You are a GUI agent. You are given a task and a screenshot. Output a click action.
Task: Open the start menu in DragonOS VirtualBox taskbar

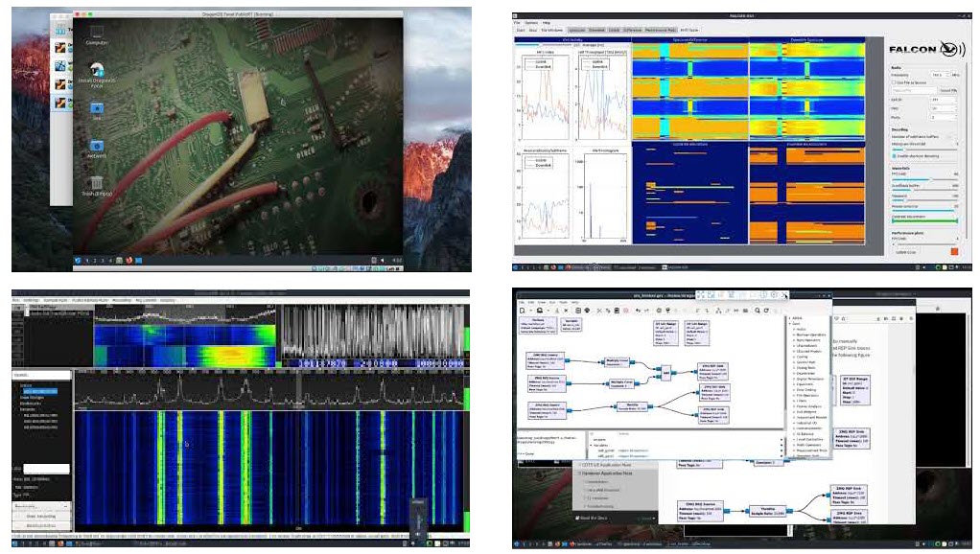[x=78, y=261]
